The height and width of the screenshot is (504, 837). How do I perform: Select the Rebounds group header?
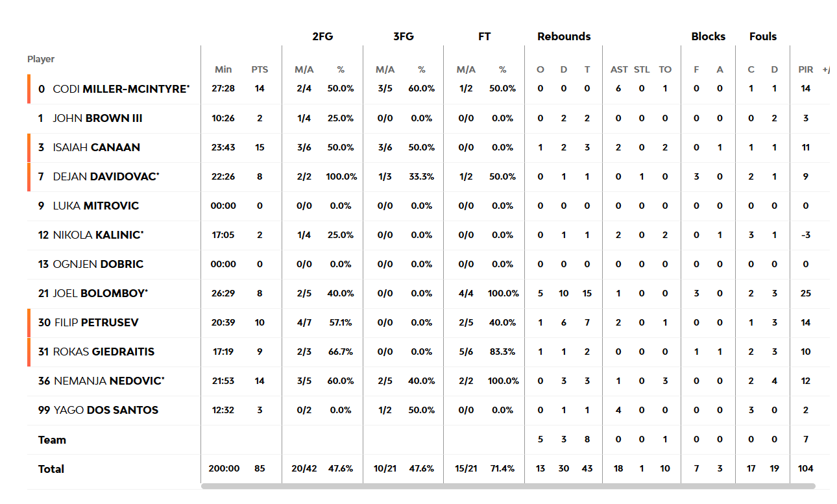564,36
